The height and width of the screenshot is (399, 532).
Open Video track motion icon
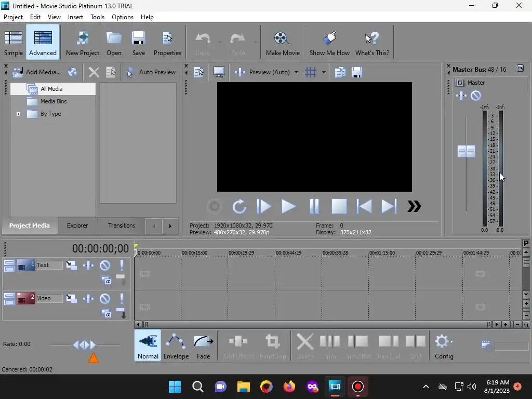71,299
